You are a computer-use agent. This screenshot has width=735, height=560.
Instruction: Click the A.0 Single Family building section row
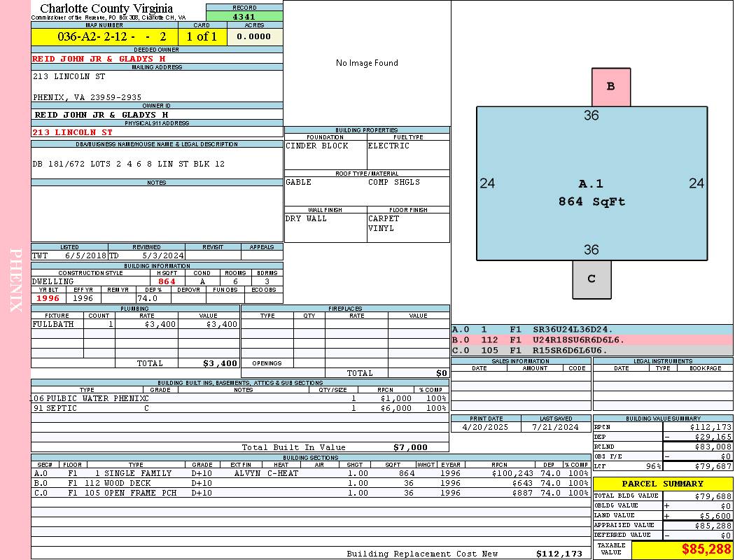[x=310, y=473]
